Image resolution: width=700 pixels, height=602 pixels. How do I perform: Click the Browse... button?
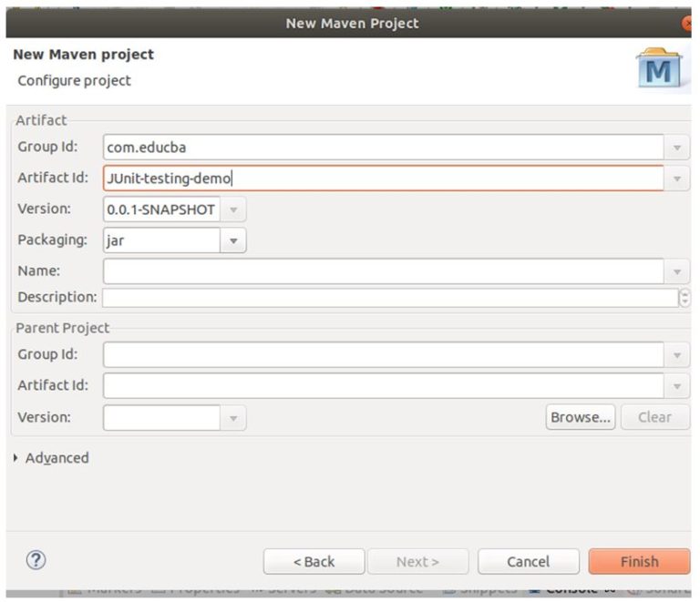point(581,418)
